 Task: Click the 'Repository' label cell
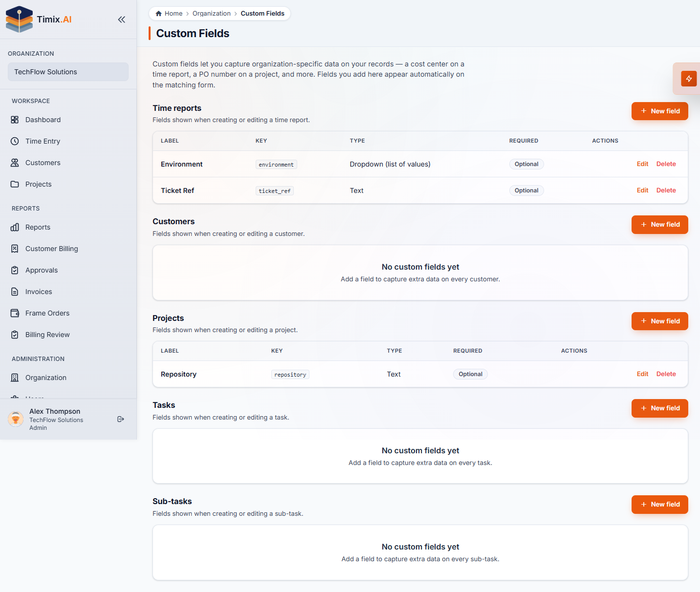click(x=178, y=374)
